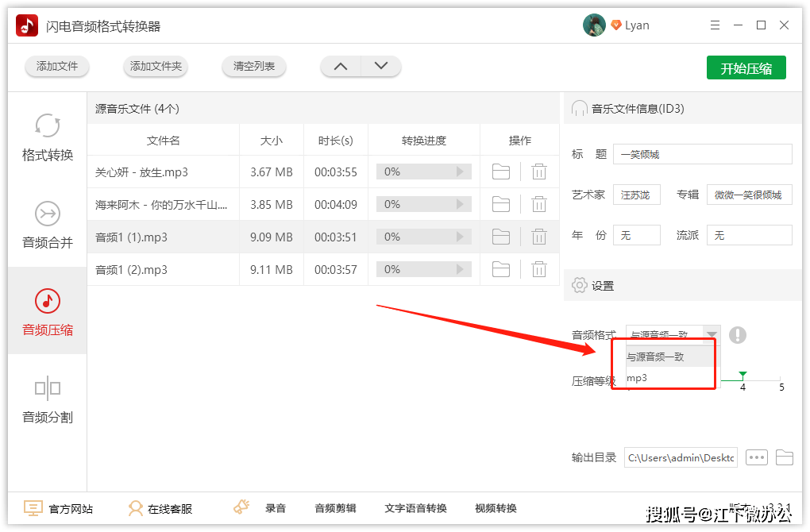Click the warning info icon beside 音频格式
Viewport: 810px width, 532px height.
tap(737, 335)
